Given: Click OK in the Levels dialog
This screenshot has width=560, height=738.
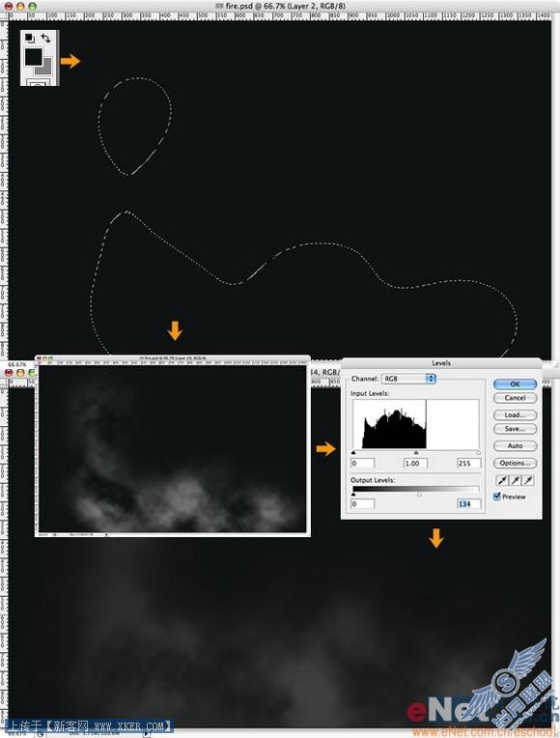Looking at the screenshot, I should coord(515,383).
